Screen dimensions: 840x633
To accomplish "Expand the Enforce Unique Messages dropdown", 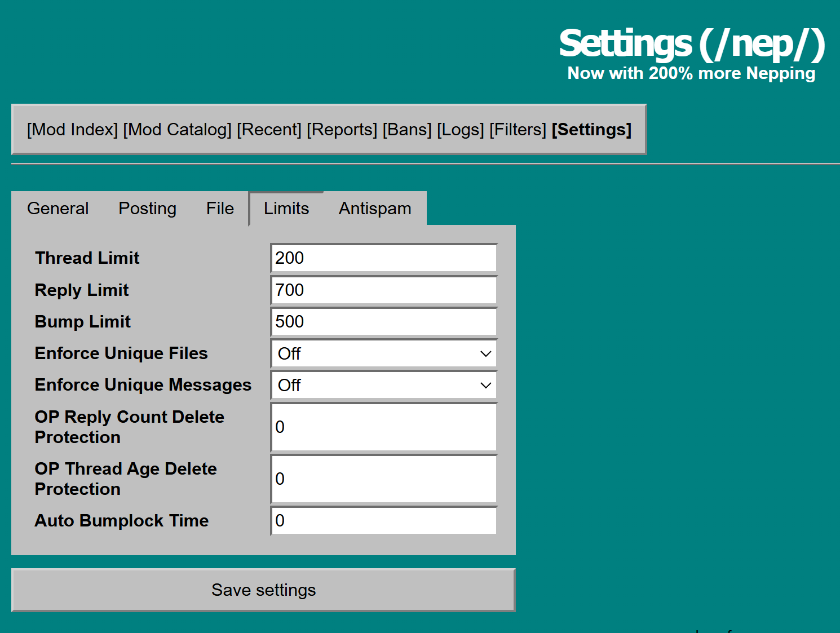I will [x=384, y=386].
